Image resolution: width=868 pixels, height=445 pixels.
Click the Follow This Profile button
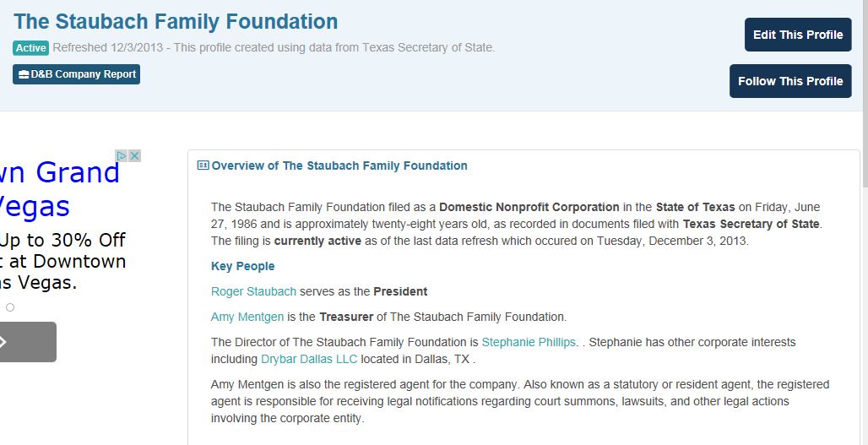click(790, 81)
